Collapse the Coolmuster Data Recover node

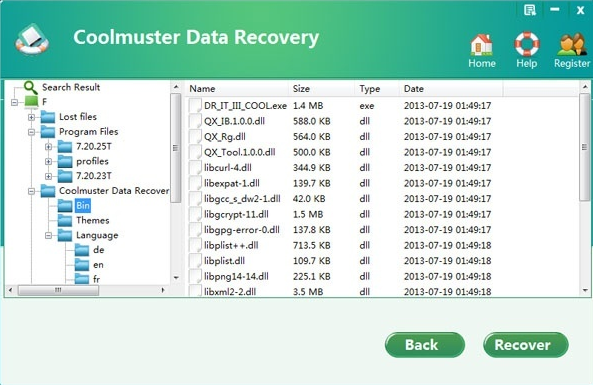pos(31,191)
